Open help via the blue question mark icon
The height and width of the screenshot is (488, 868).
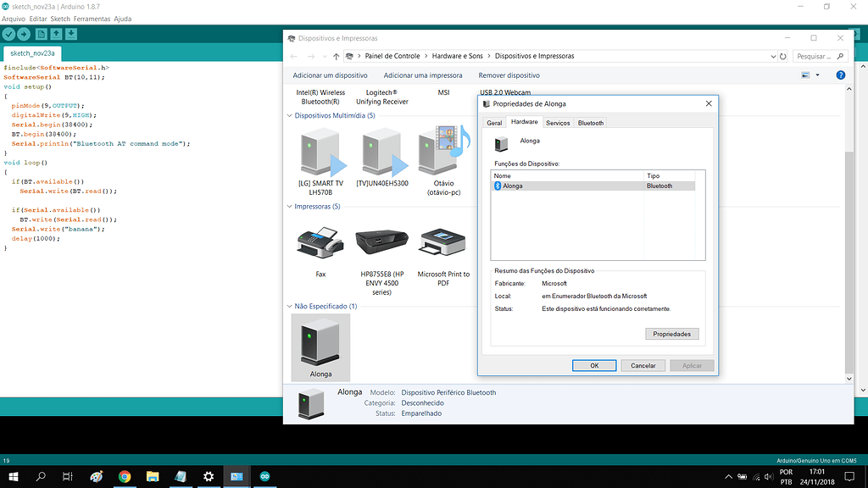pyautogui.click(x=839, y=75)
